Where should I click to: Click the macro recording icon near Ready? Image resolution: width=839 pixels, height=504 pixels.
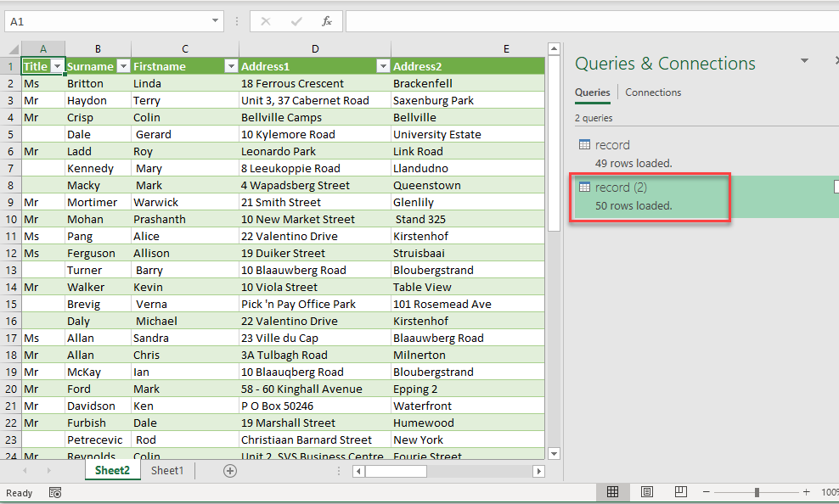click(55, 492)
